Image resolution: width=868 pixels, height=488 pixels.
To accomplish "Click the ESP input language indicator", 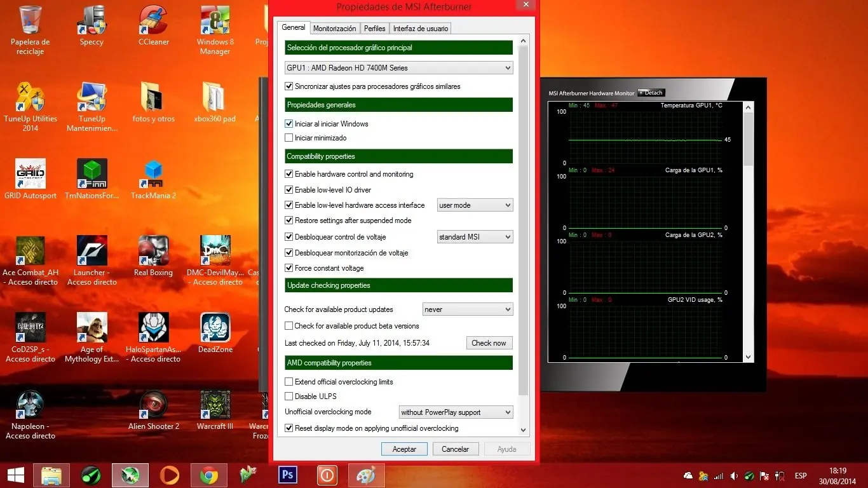I will tap(801, 476).
